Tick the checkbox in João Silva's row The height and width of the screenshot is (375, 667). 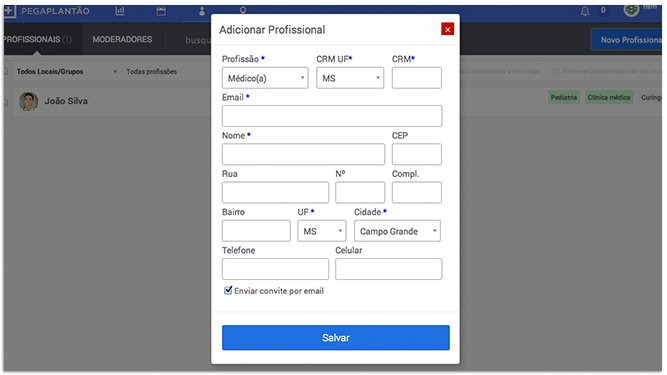(x=6, y=102)
